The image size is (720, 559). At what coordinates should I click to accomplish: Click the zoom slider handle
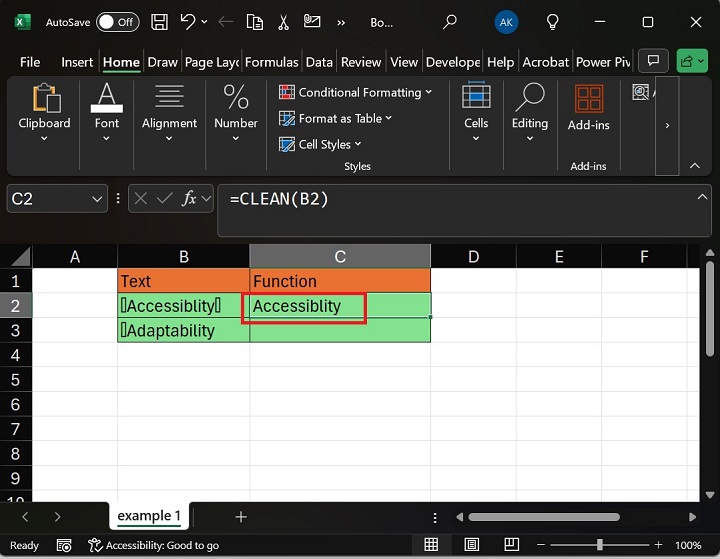pos(599,545)
